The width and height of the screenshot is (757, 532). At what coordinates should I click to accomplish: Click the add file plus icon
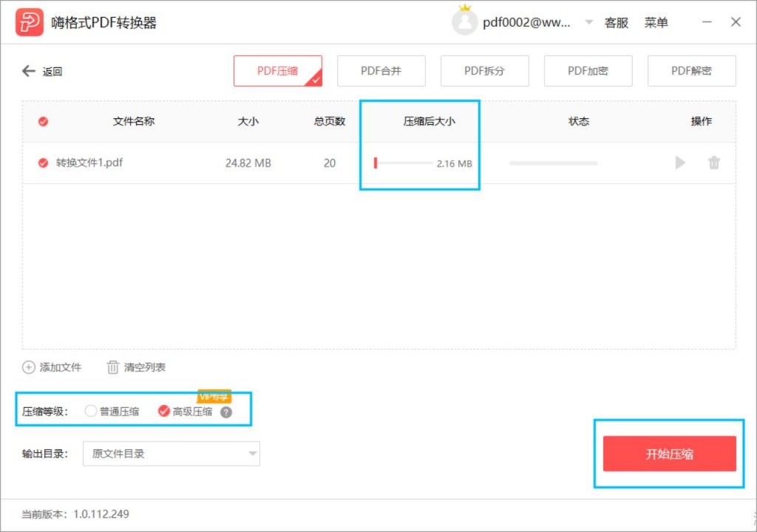[x=29, y=367]
